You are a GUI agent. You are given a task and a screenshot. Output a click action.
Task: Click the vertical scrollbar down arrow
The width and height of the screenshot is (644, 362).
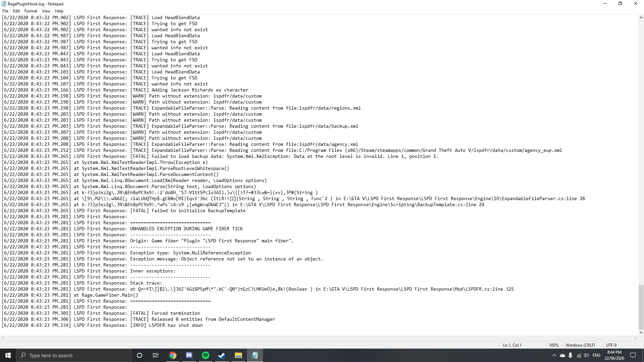pyautogui.click(x=641, y=333)
